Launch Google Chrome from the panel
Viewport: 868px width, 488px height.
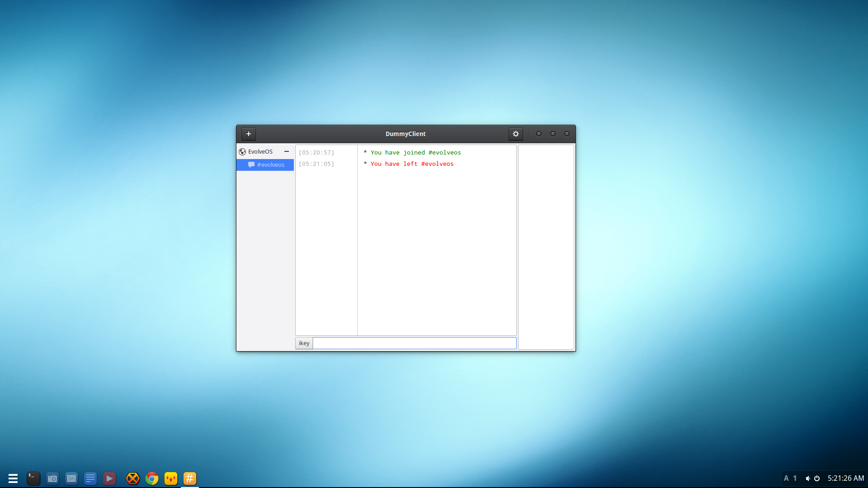pyautogui.click(x=152, y=479)
